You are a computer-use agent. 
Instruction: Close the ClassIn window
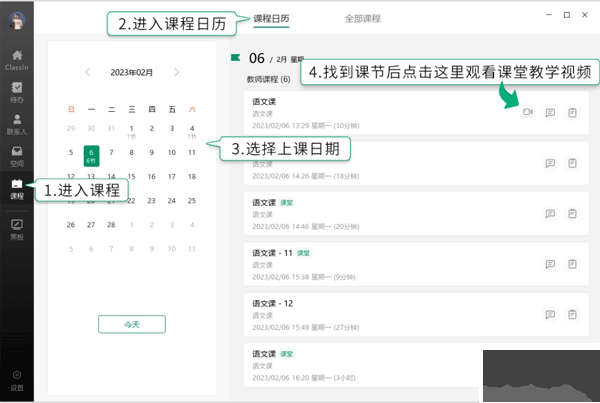[585, 15]
